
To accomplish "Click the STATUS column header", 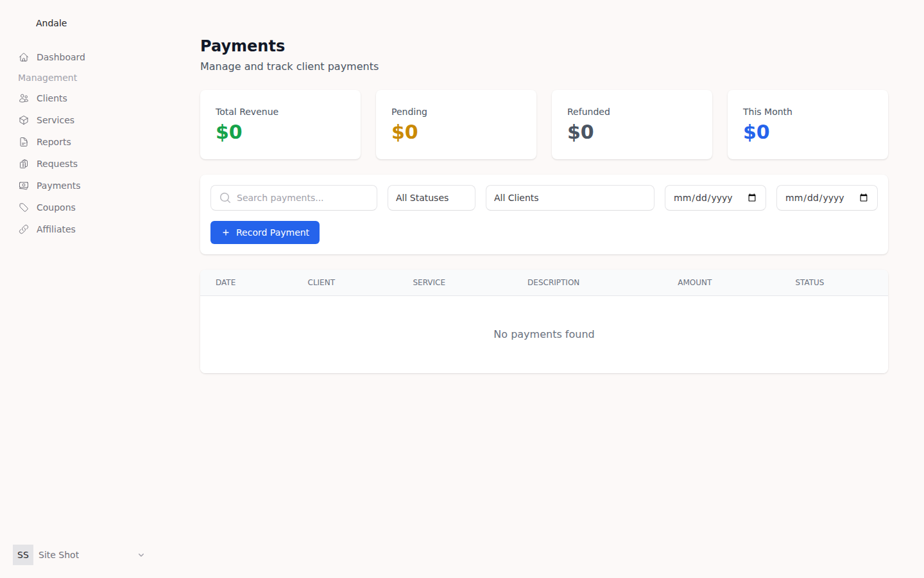I will (810, 283).
